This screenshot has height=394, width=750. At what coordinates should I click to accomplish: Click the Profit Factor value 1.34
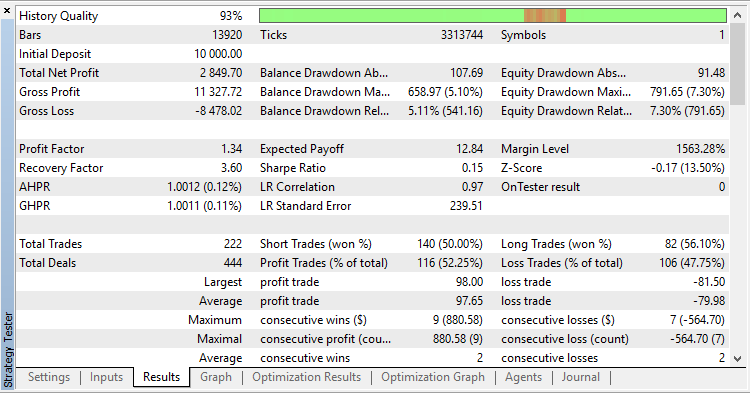pos(232,149)
